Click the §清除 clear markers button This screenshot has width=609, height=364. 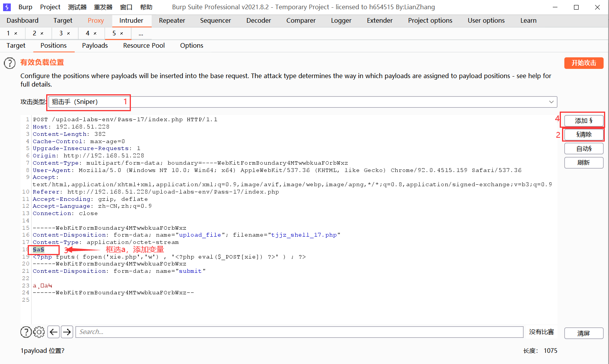(584, 135)
